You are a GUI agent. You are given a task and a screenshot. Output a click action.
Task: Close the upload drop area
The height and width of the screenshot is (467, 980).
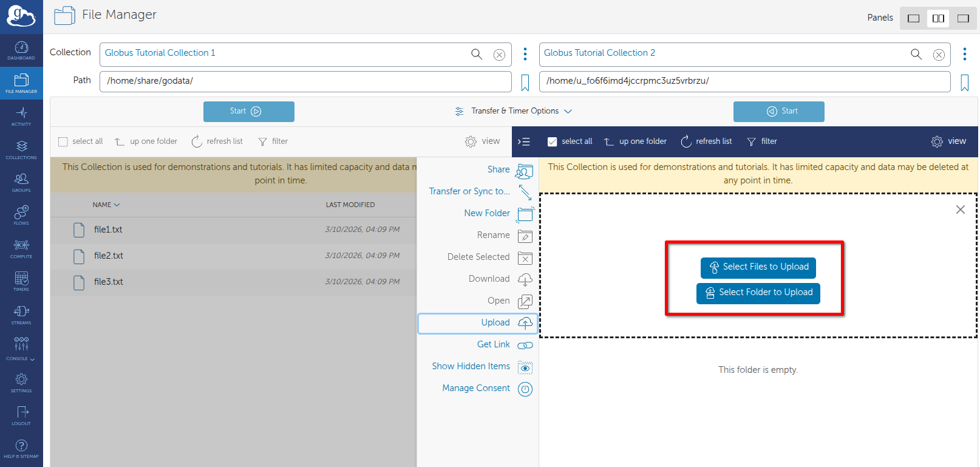tap(961, 210)
